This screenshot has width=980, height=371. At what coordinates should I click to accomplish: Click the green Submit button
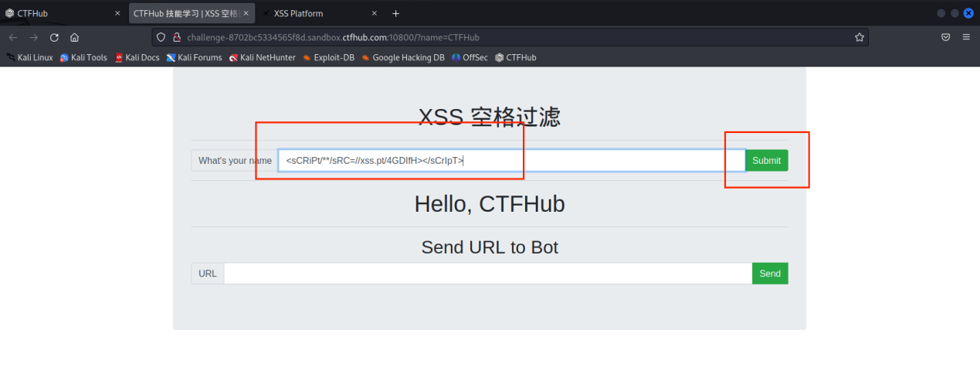tap(767, 160)
